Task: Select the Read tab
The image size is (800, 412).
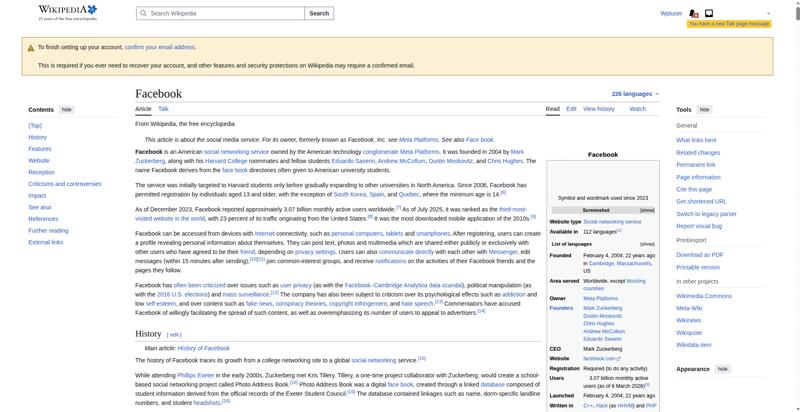Action: click(x=553, y=109)
